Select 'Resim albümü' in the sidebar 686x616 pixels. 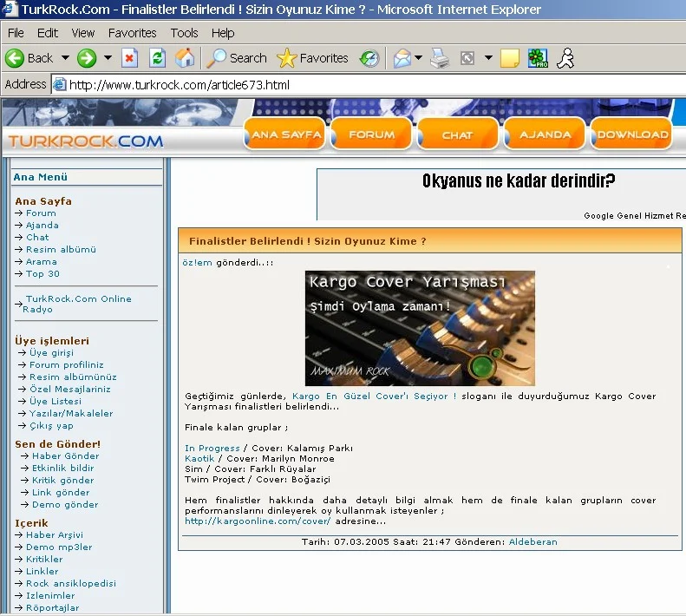click(x=61, y=249)
